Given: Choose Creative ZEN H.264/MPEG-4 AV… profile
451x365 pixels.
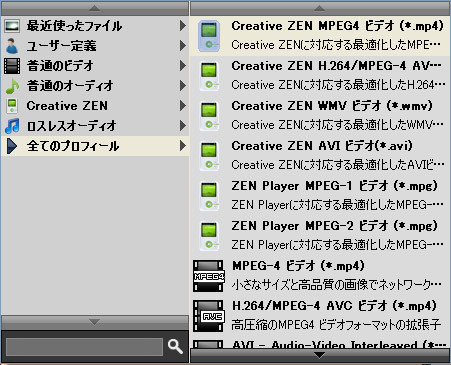Looking at the screenshot, I should (x=320, y=76).
